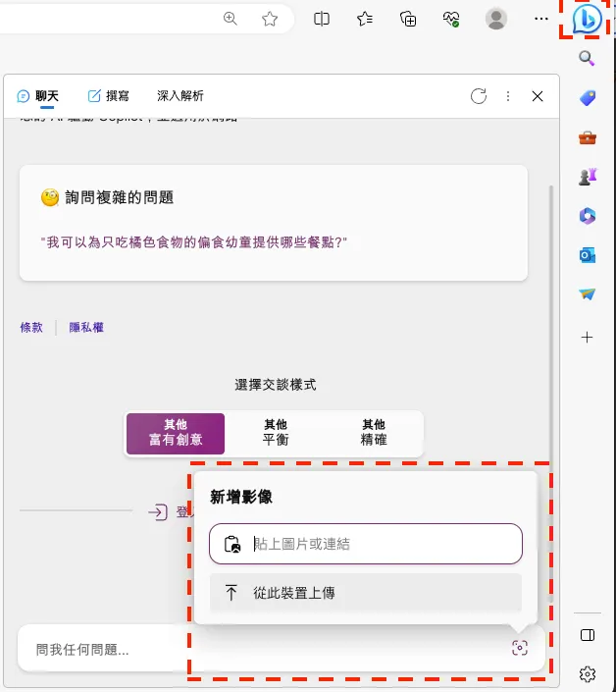616x692 pixels.
Task: Click the paste image clipboard icon
Action: point(231,544)
